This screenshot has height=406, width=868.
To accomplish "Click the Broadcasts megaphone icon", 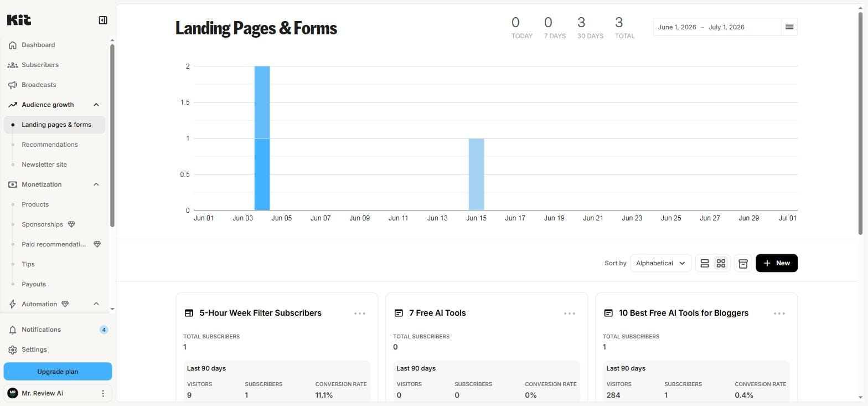I will click(x=13, y=85).
